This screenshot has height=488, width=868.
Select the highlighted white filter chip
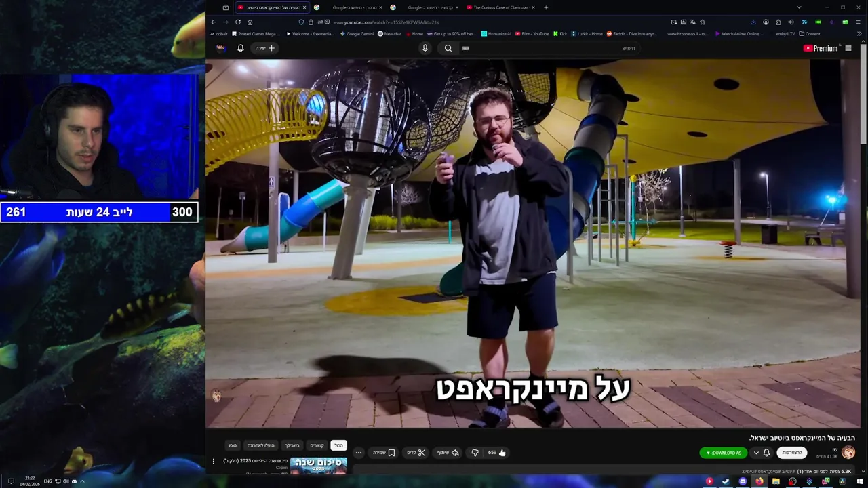(x=338, y=445)
